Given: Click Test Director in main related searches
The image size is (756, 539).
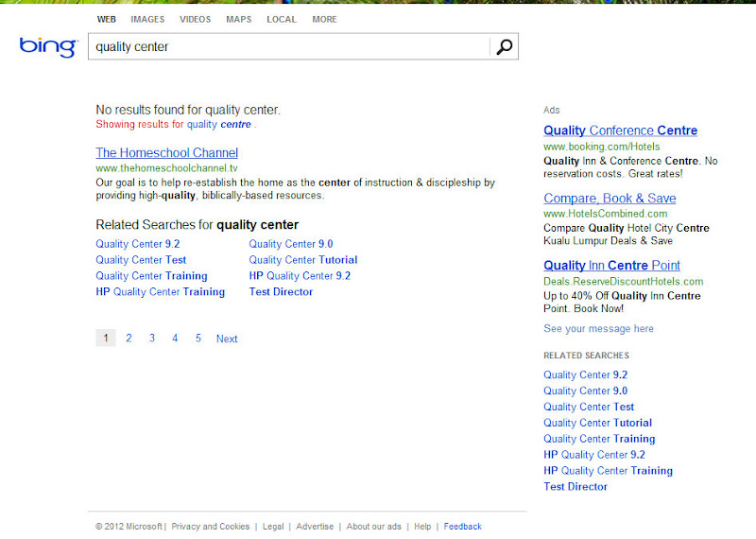Looking at the screenshot, I should pyautogui.click(x=281, y=292).
